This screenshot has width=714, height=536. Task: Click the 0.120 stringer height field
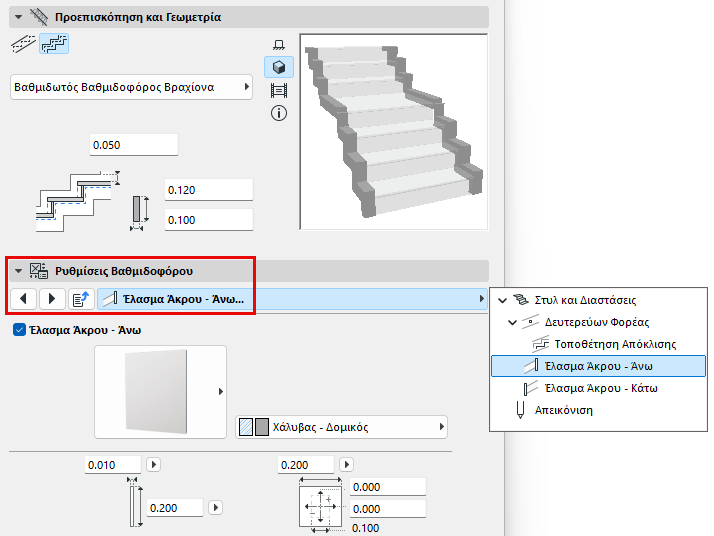pos(209,190)
